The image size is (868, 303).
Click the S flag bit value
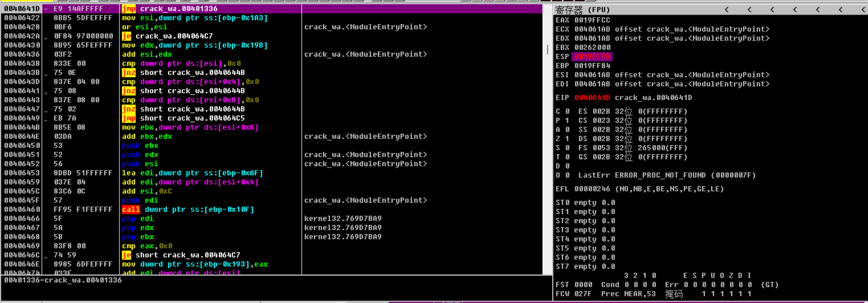tap(567, 148)
